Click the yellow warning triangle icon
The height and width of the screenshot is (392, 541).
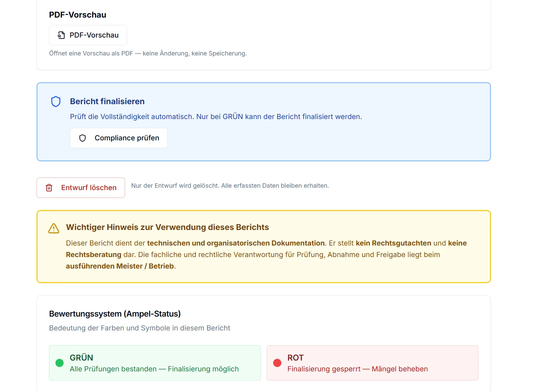click(x=54, y=228)
